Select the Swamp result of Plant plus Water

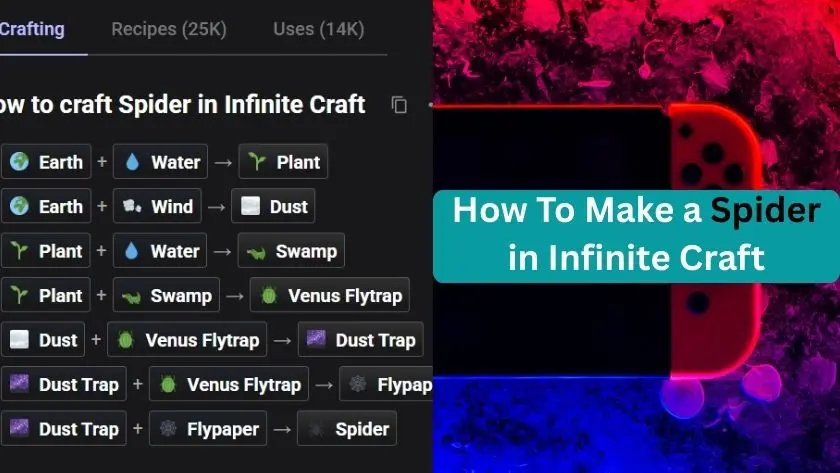pos(291,250)
